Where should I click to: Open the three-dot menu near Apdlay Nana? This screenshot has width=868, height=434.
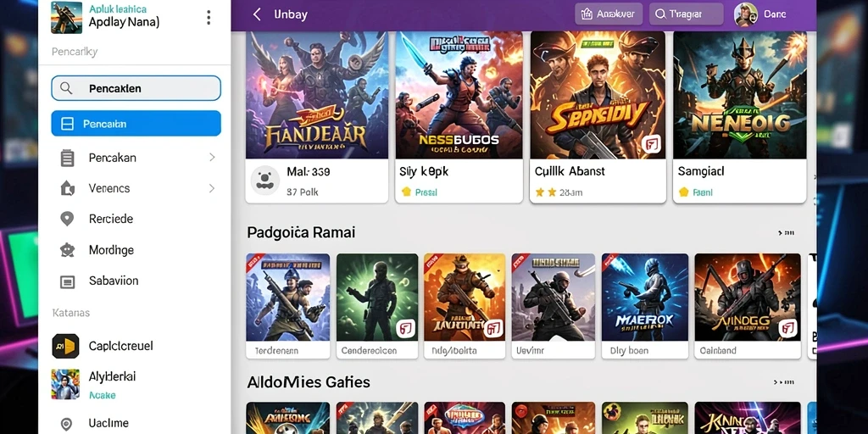coord(209,18)
